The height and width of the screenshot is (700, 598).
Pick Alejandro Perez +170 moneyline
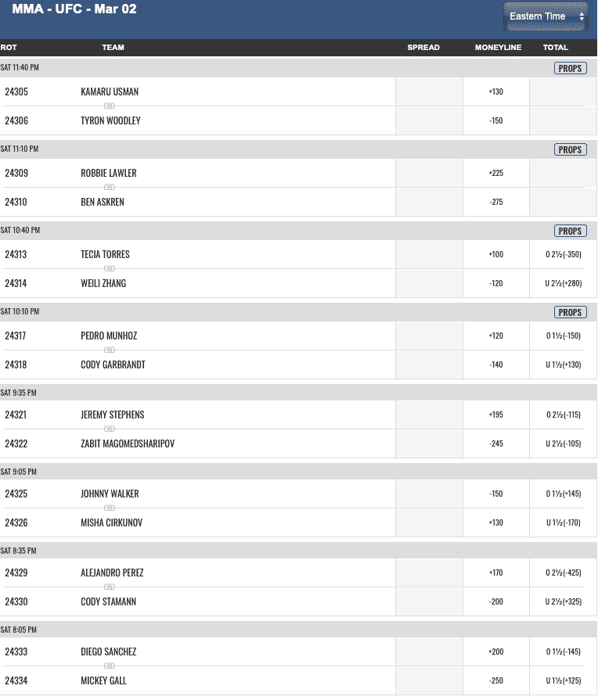pyautogui.click(x=496, y=573)
